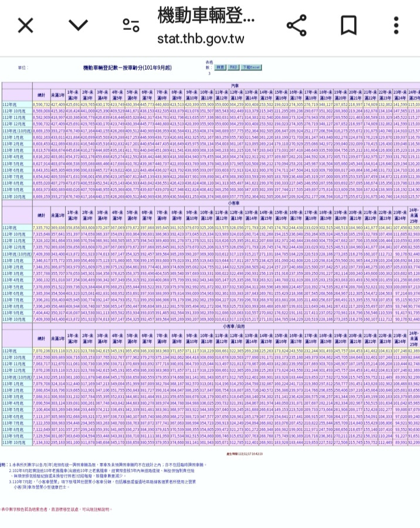Viewport: 420px width, 528px height.
Task: Tap the 單位 label above the table
Action: coord(23,67)
